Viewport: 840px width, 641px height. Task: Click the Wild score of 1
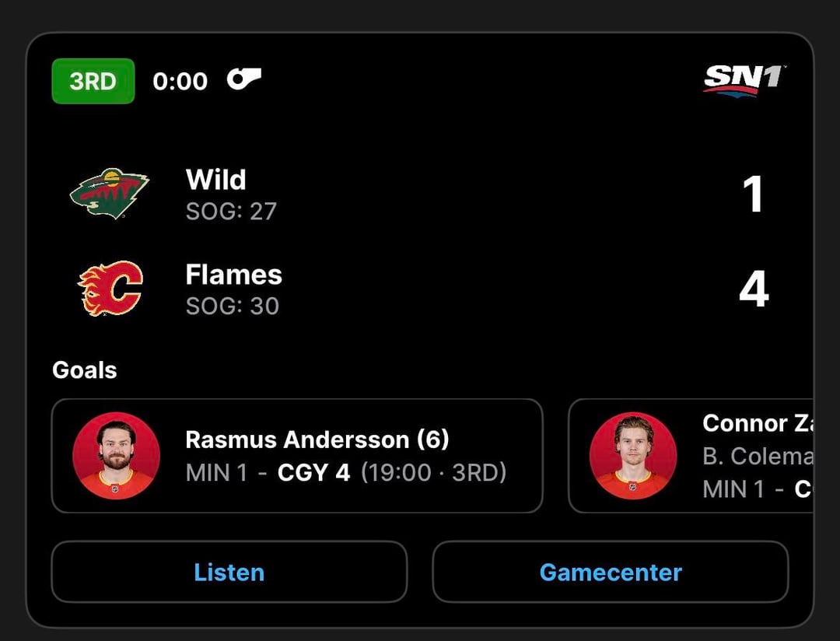click(x=753, y=193)
